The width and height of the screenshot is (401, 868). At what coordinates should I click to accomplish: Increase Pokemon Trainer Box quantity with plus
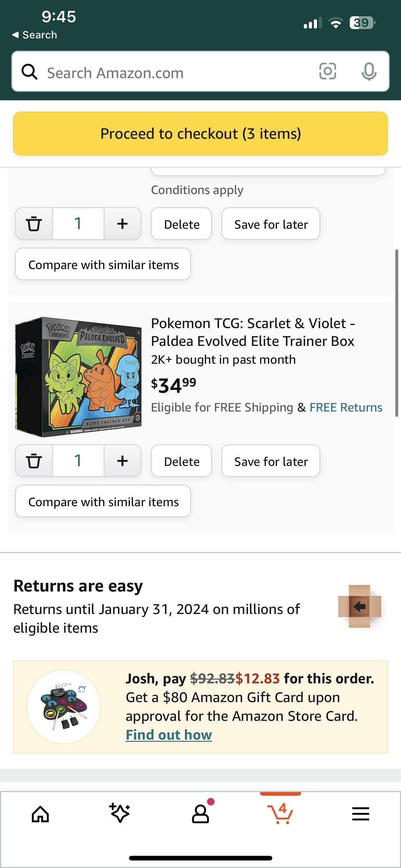[x=122, y=461]
